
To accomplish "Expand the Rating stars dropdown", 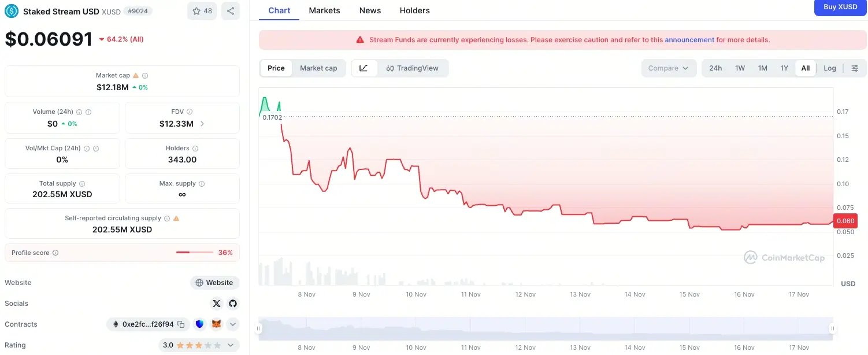I will click(231, 345).
